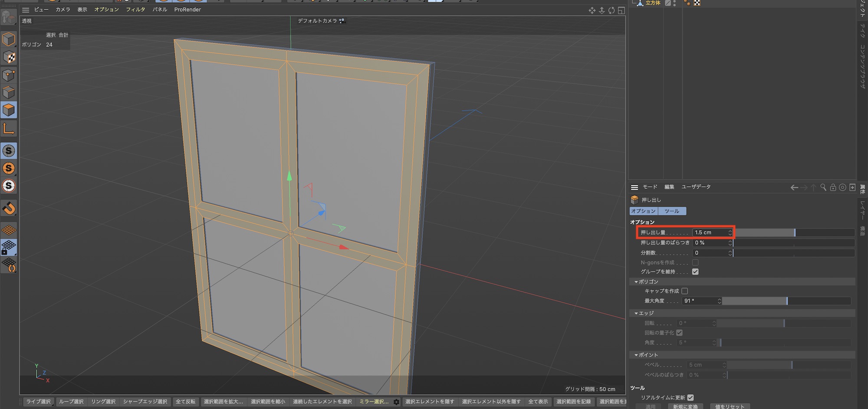Select the Points mode icon
868x409 pixels.
[x=9, y=75]
